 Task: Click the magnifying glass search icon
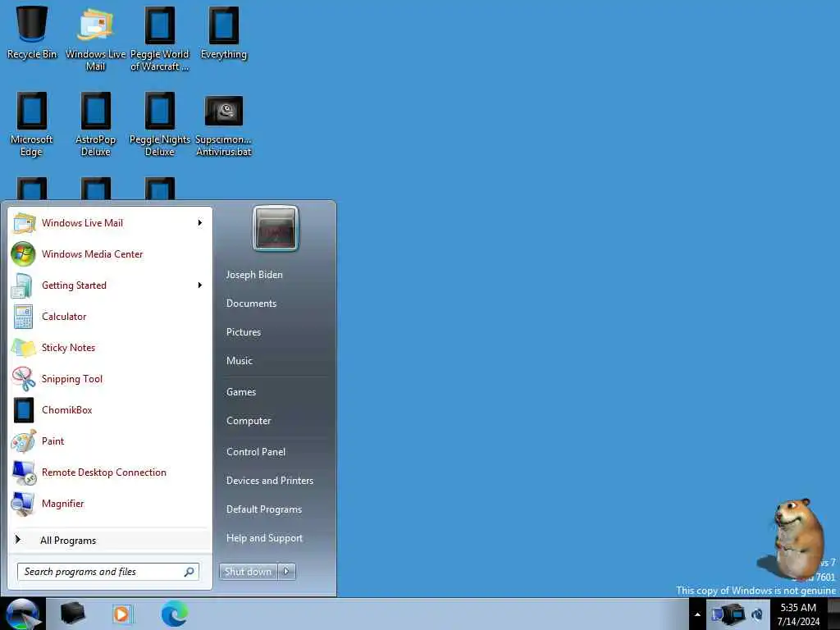point(189,572)
